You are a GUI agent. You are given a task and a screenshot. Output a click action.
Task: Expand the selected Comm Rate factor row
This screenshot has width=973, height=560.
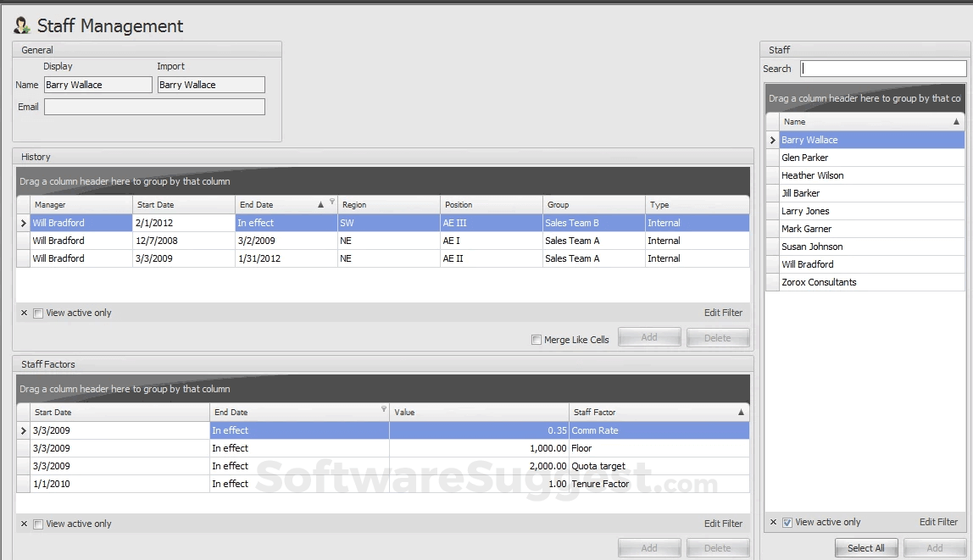(23, 430)
